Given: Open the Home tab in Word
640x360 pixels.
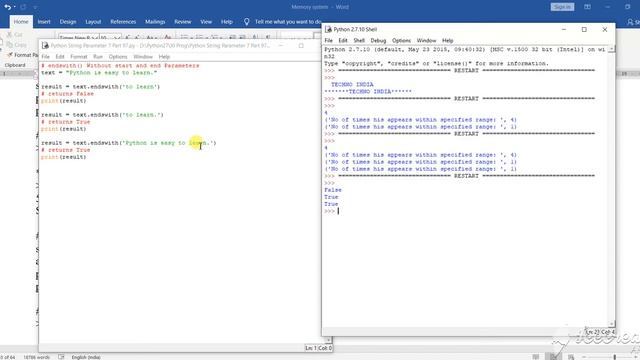Looking at the screenshot, I should click(x=21, y=22).
